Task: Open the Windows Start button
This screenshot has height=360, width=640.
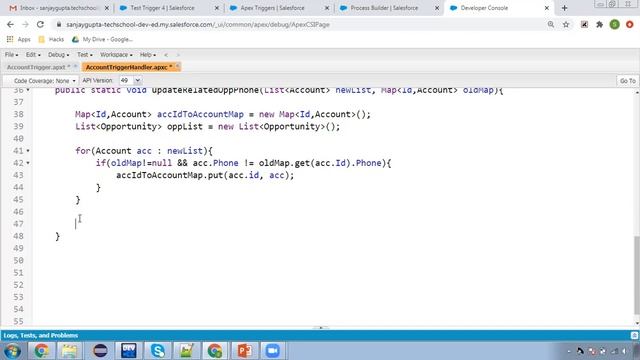Action: point(12,351)
